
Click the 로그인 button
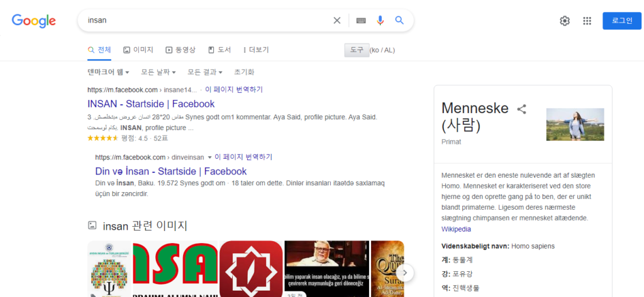pyautogui.click(x=622, y=21)
